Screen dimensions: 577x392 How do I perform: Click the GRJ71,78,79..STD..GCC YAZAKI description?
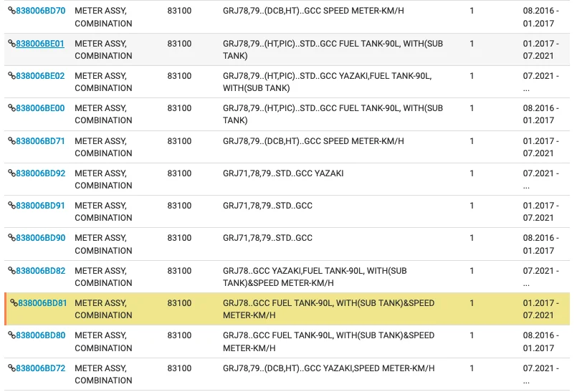pyautogui.click(x=283, y=173)
